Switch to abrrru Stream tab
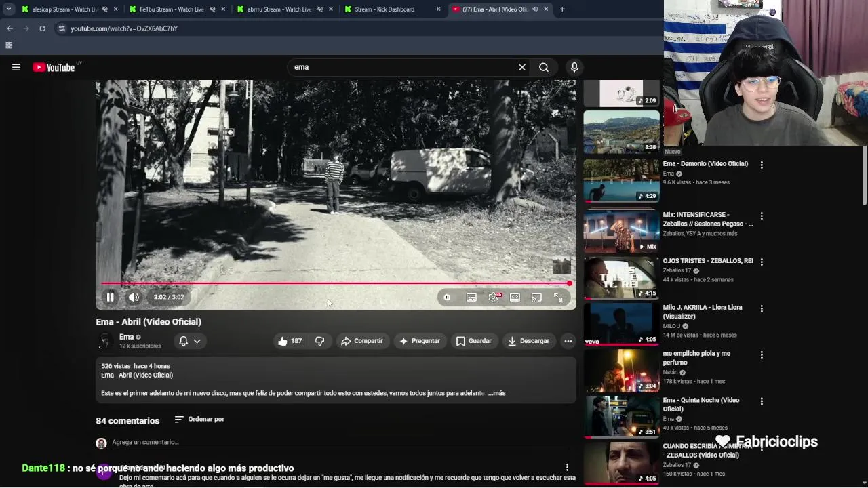Image resolution: width=868 pixels, height=488 pixels. coord(279,9)
